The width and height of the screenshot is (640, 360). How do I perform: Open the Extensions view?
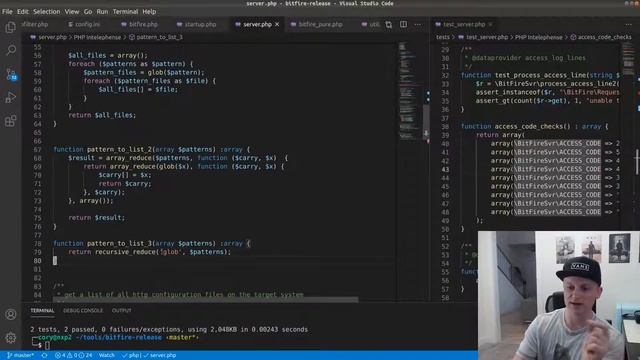(11, 121)
